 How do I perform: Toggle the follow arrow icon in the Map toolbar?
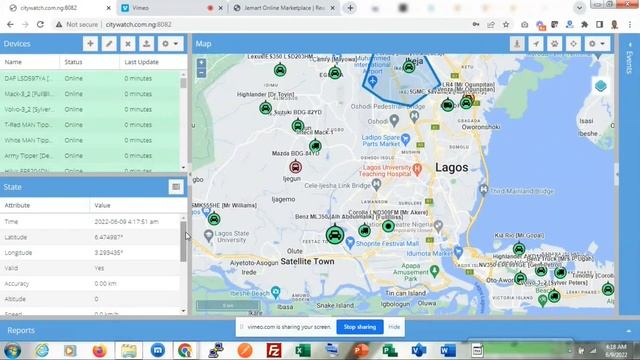pyautogui.click(x=536, y=44)
